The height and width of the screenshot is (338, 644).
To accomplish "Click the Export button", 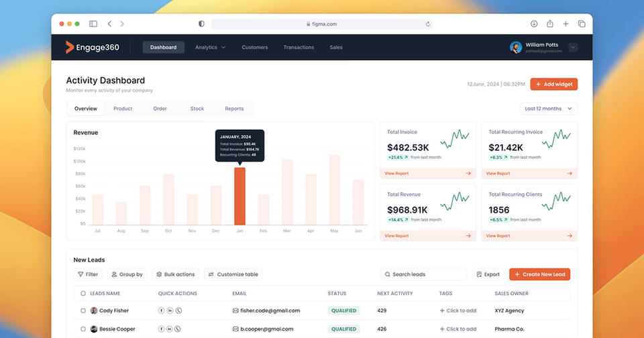I will point(488,274).
